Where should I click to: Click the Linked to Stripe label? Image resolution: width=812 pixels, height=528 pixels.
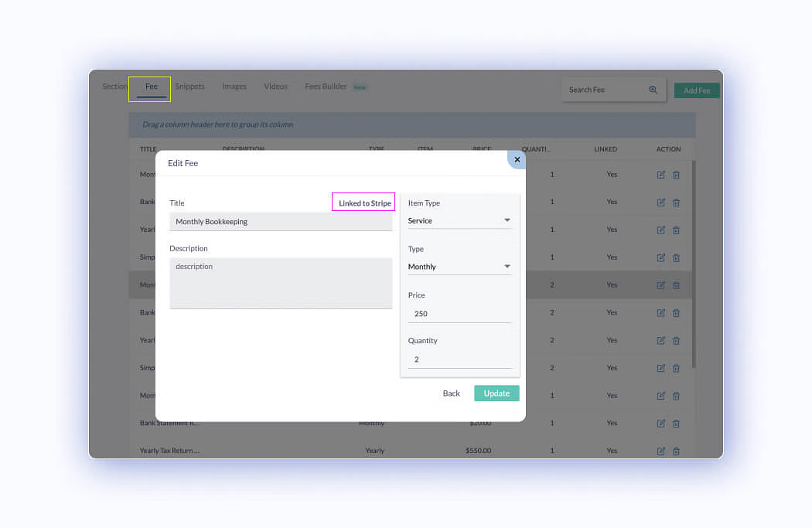tap(364, 203)
